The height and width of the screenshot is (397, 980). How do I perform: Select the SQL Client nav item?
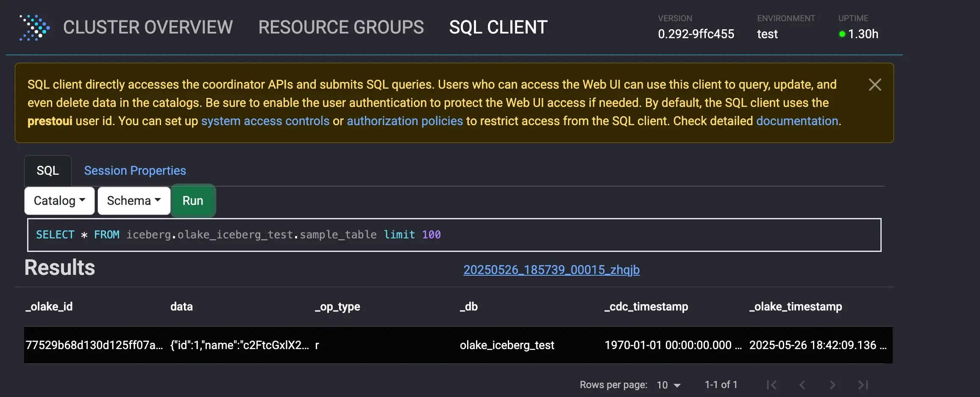click(x=498, y=28)
